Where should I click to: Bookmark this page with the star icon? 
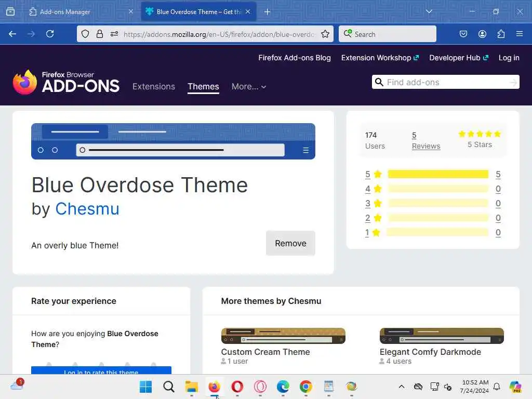click(325, 34)
